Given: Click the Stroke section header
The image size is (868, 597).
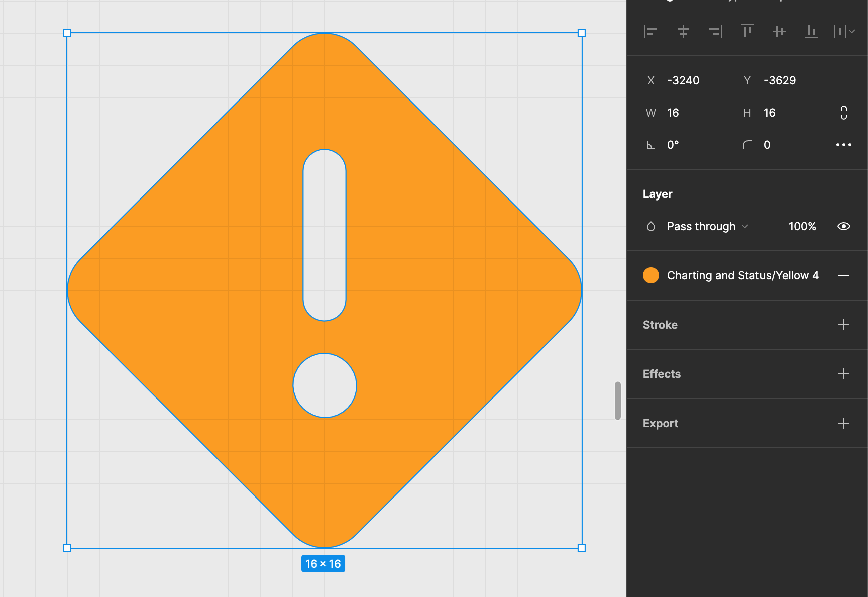Looking at the screenshot, I should coord(660,325).
